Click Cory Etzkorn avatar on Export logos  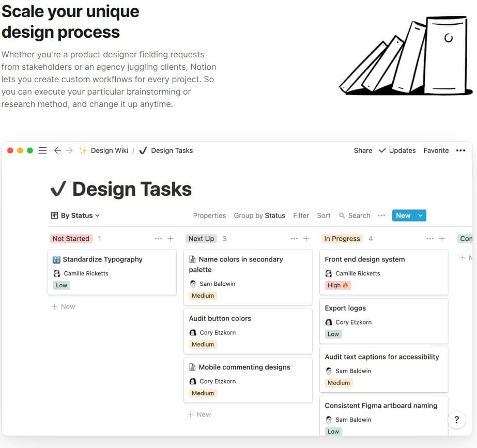pyautogui.click(x=329, y=322)
